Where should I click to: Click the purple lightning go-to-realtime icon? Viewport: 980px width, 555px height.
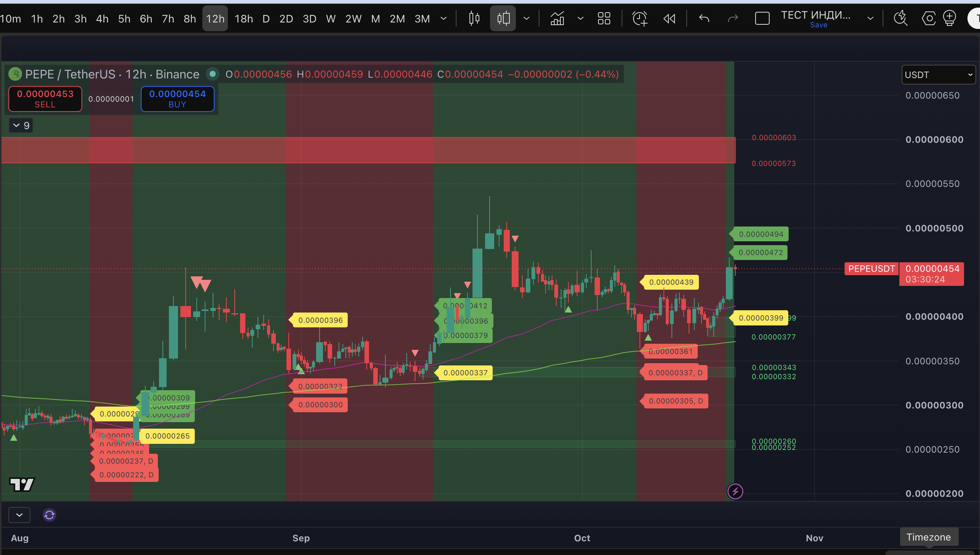coord(735,491)
